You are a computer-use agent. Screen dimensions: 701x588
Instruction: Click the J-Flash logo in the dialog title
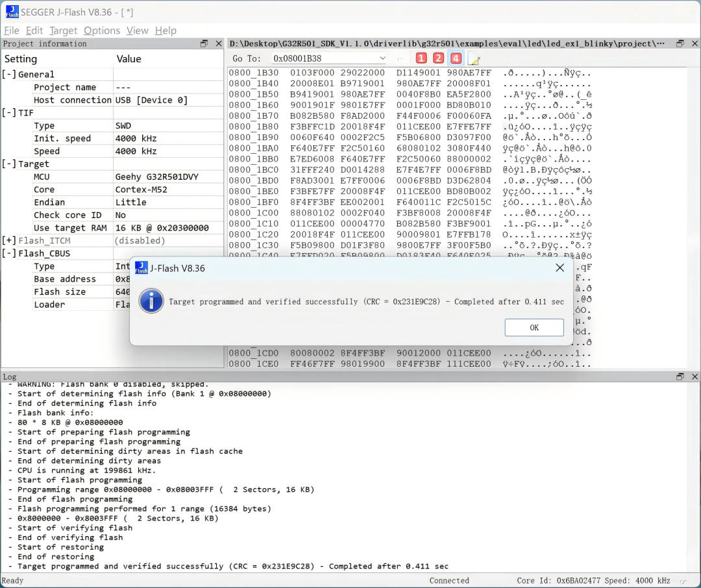tap(141, 268)
